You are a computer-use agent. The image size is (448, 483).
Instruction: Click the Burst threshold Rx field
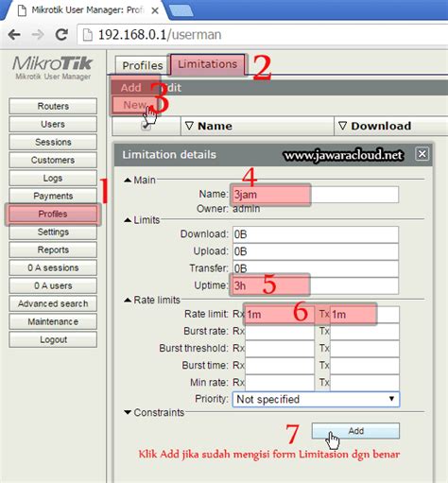tap(280, 349)
